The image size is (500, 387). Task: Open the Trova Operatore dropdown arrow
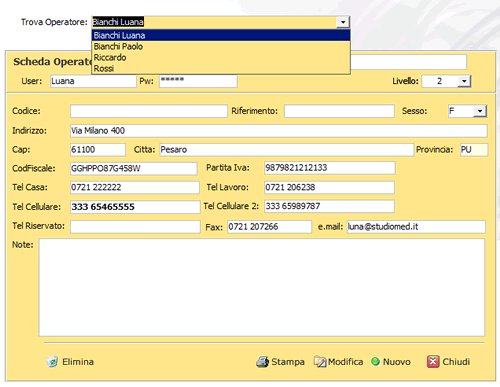[343, 22]
